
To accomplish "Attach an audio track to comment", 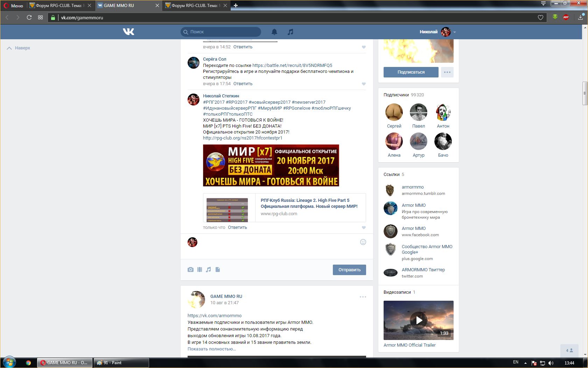I will click(209, 270).
